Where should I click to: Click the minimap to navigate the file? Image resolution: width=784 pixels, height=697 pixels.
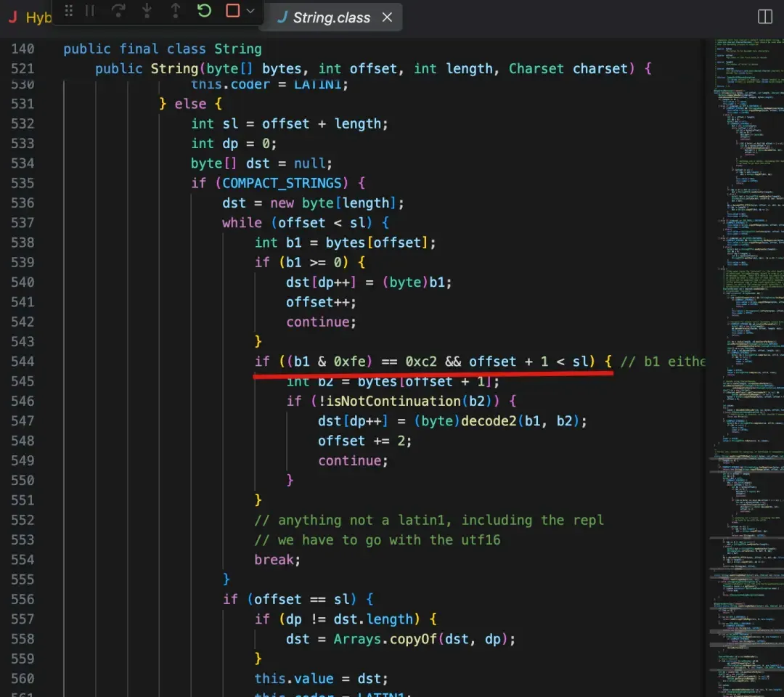point(748,367)
